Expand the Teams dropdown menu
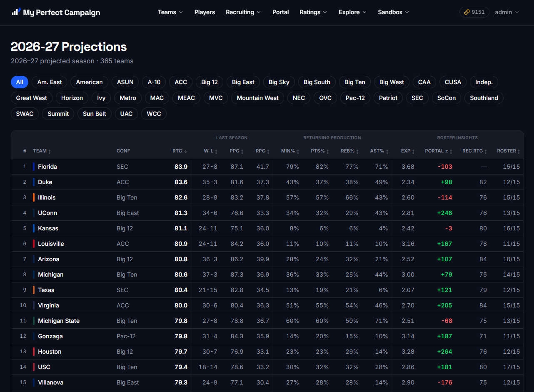 click(x=170, y=12)
